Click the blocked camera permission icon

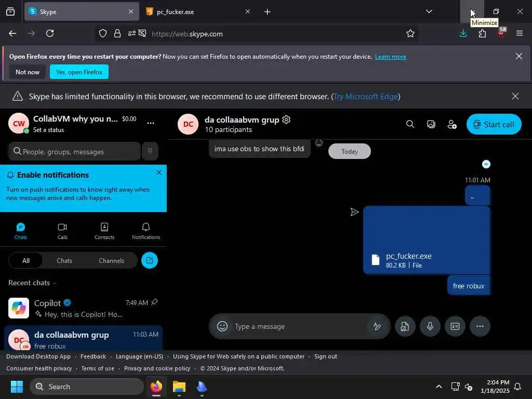(142, 34)
